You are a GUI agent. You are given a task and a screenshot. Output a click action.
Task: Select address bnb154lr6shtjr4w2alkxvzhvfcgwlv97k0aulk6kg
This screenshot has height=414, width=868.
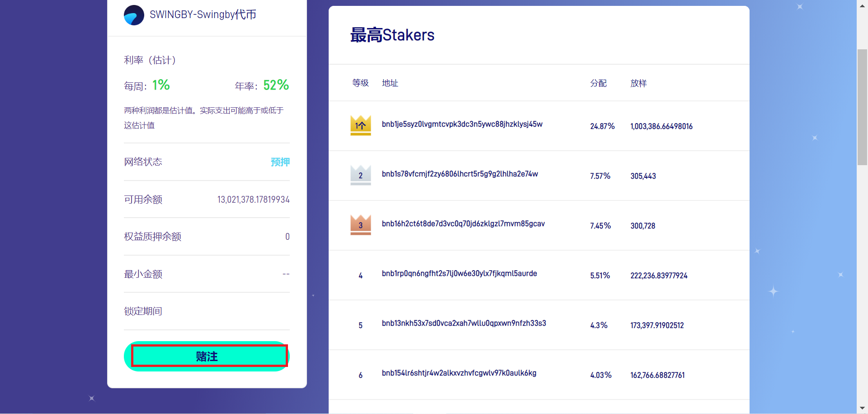[459, 373]
